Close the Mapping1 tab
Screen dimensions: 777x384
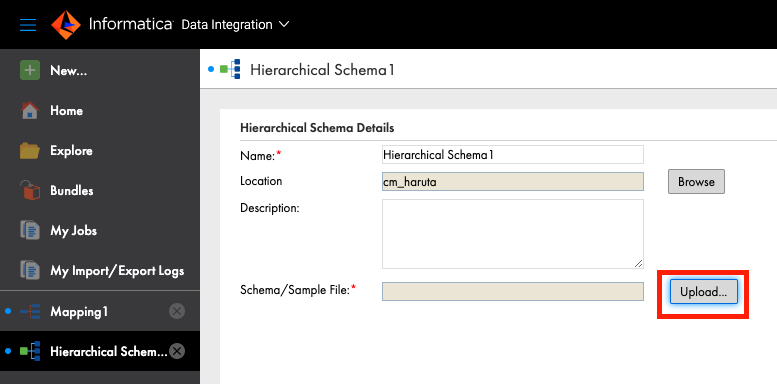177,311
